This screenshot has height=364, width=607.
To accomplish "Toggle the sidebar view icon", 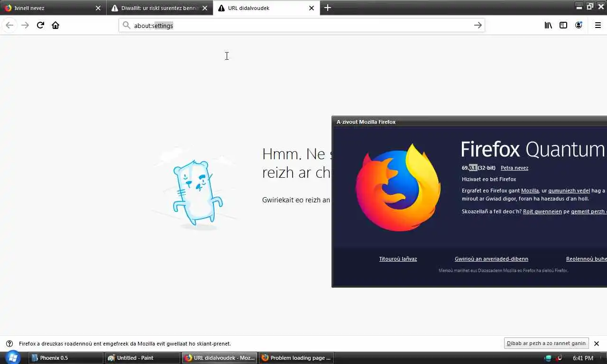I will coord(563,25).
